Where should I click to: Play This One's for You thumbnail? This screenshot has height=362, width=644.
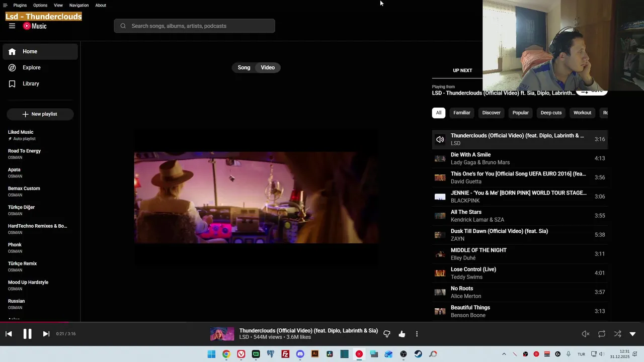[x=440, y=177]
